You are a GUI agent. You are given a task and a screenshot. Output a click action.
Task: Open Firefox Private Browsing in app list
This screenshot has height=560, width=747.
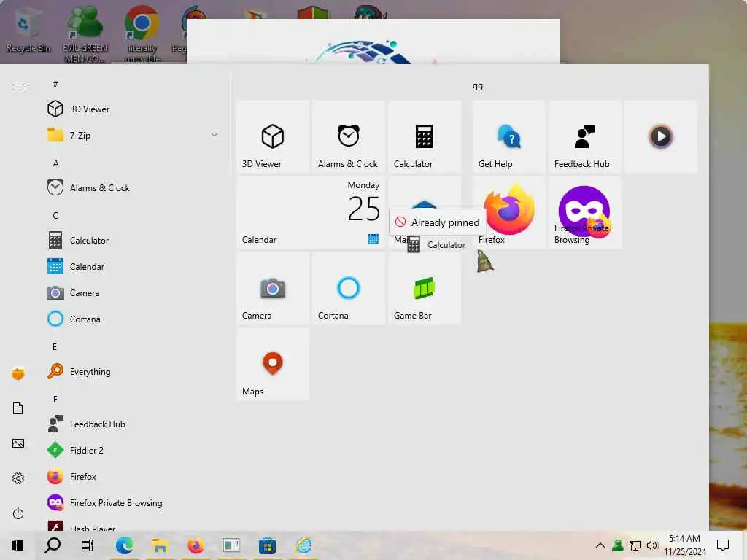(x=133, y=503)
